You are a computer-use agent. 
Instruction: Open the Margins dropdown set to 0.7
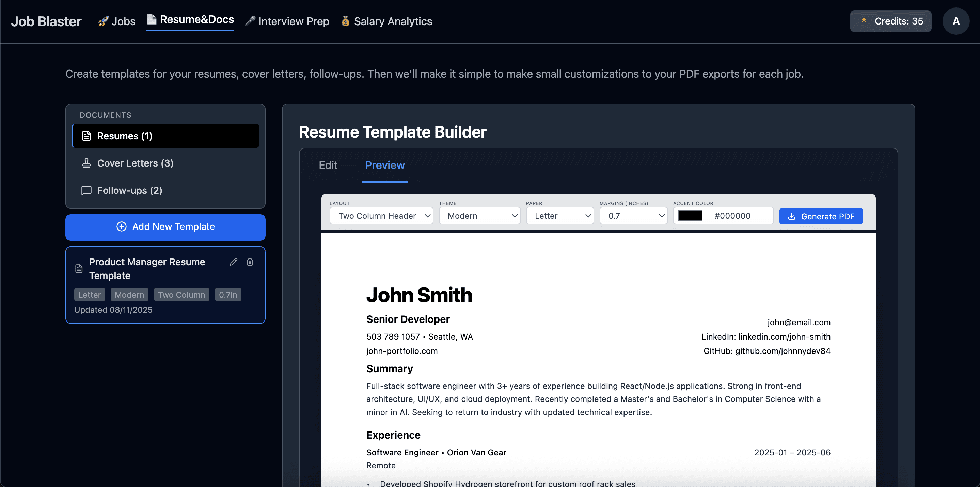pos(633,216)
